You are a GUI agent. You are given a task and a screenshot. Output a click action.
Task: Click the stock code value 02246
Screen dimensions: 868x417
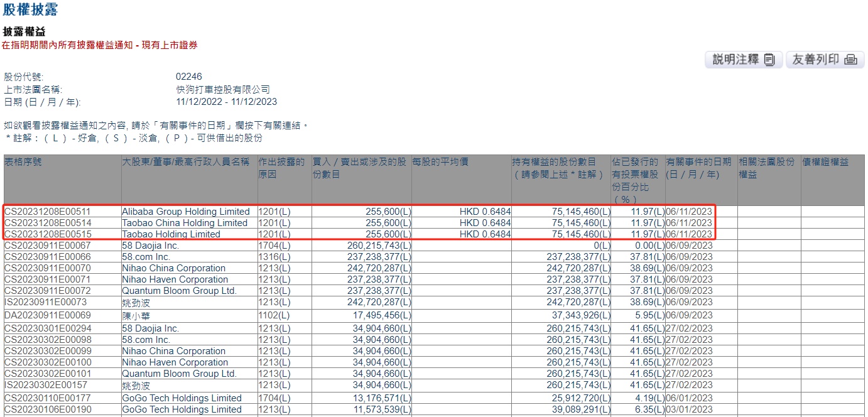tap(189, 77)
